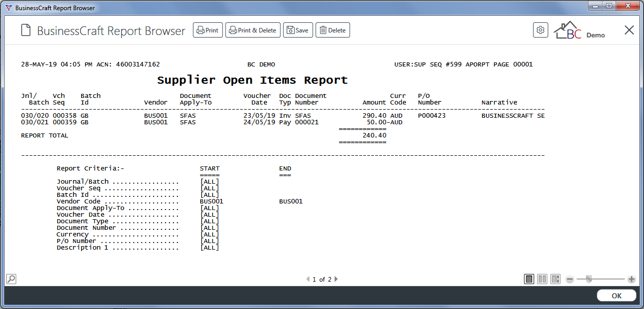This screenshot has height=309, width=644.
Task: Click voucher date 24/05/19
Action: [259, 122]
